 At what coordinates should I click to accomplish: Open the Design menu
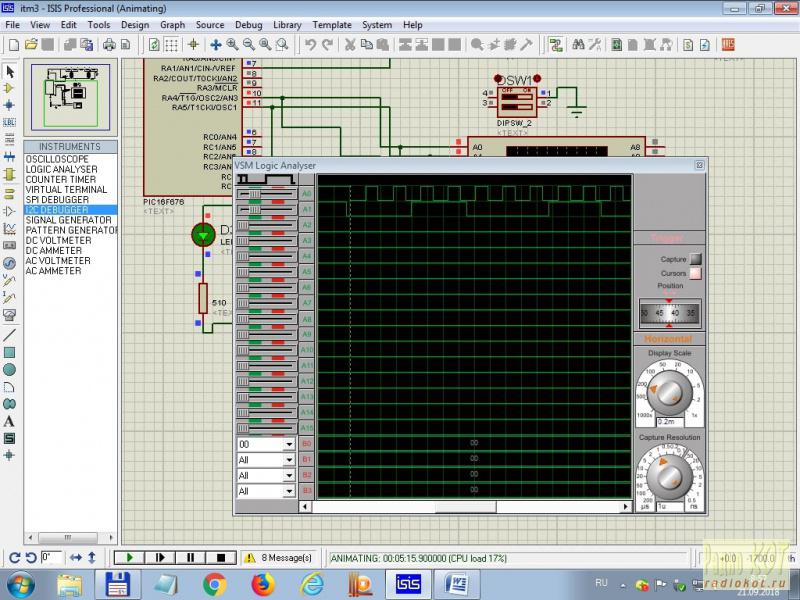[135, 25]
